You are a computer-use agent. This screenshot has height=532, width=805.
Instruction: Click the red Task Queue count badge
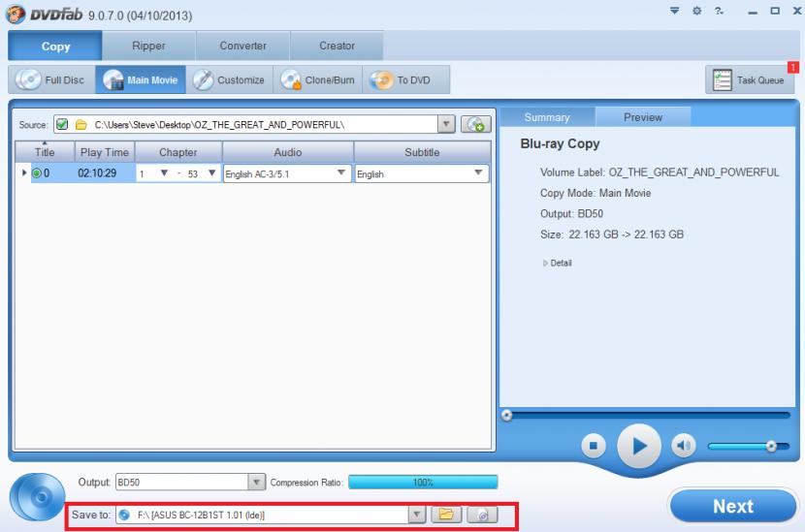pyautogui.click(x=793, y=67)
